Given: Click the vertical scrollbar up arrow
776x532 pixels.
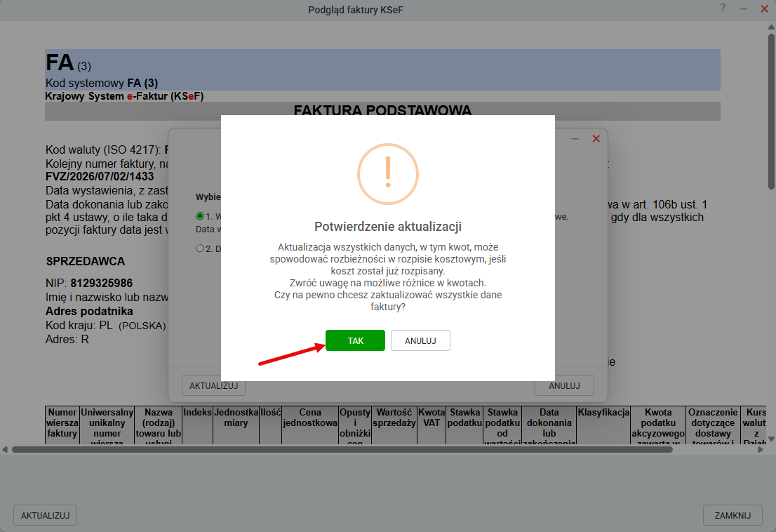Looking at the screenshot, I should pyautogui.click(x=771, y=27).
